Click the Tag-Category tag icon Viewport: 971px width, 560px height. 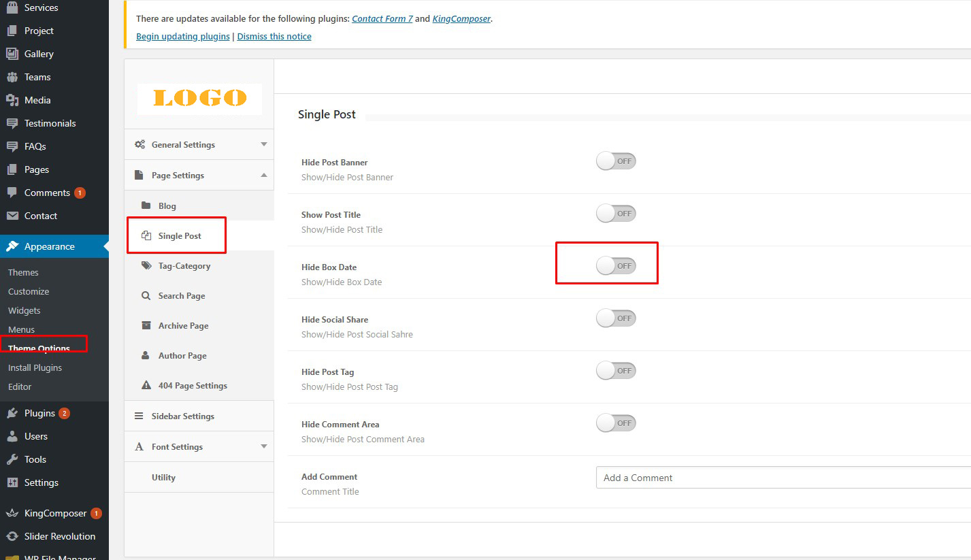[146, 266]
